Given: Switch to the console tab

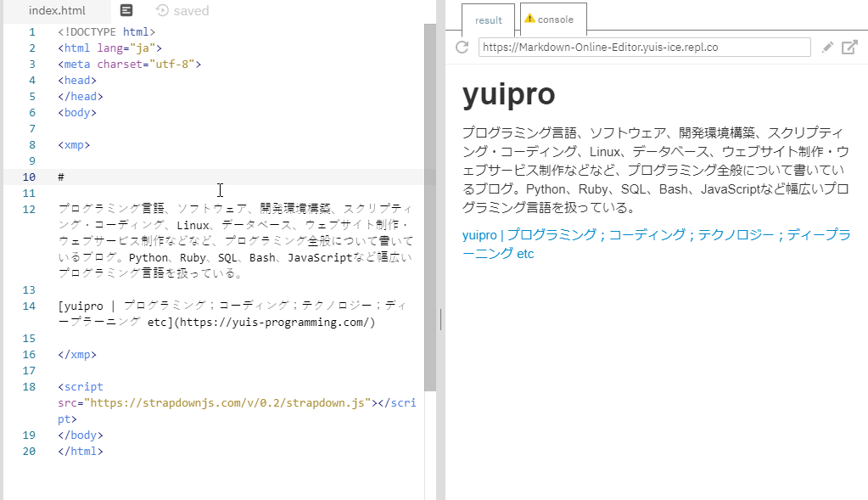Looking at the screenshot, I should coord(555,20).
